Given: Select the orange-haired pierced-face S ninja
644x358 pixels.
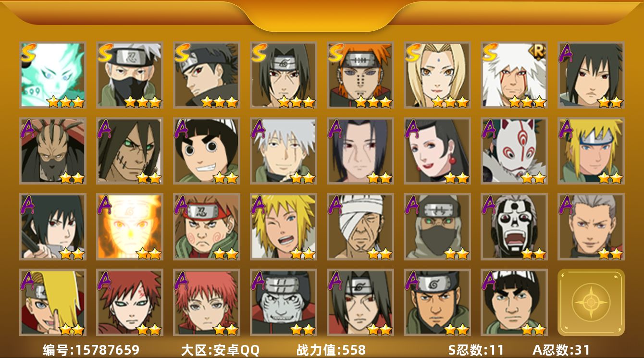Looking at the screenshot, I should [360, 74].
